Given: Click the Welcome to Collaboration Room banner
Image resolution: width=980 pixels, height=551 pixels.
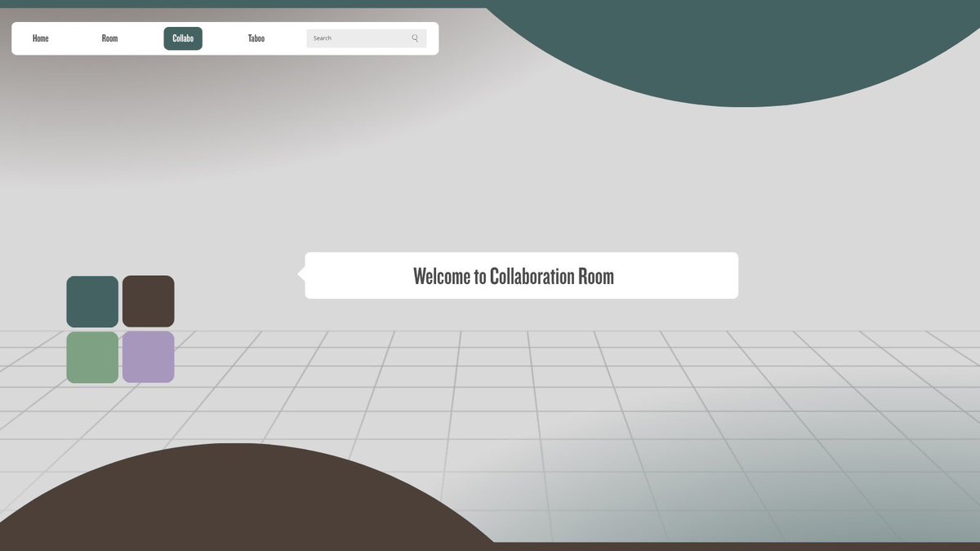Looking at the screenshot, I should (518, 275).
